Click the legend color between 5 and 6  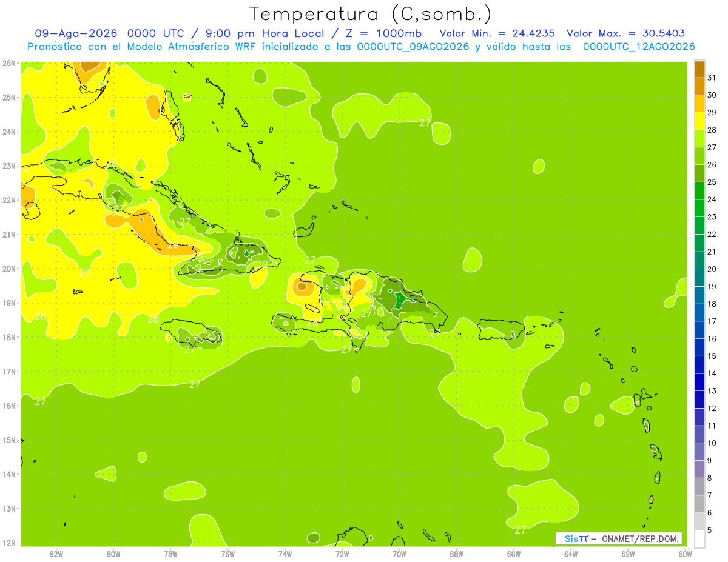pos(699,521)
